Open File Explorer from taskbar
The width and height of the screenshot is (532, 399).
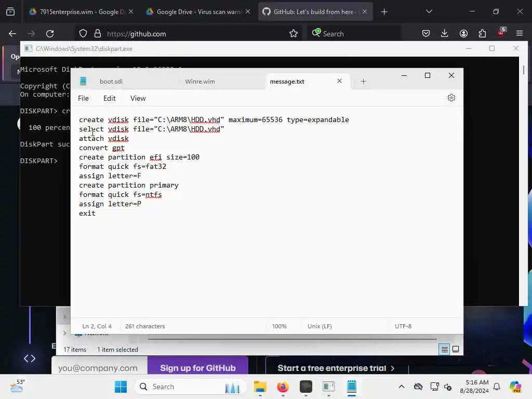click(260, 387)
